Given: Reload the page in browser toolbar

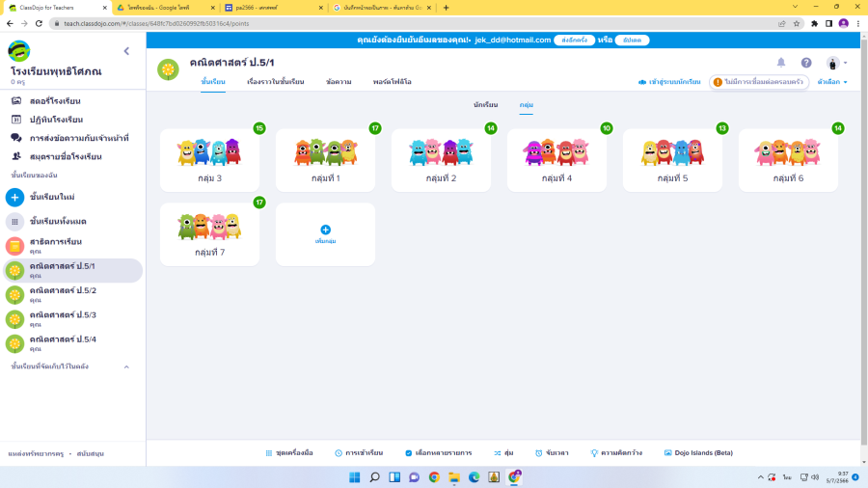Looking at the screenshot, I should [x=39, y=24].
